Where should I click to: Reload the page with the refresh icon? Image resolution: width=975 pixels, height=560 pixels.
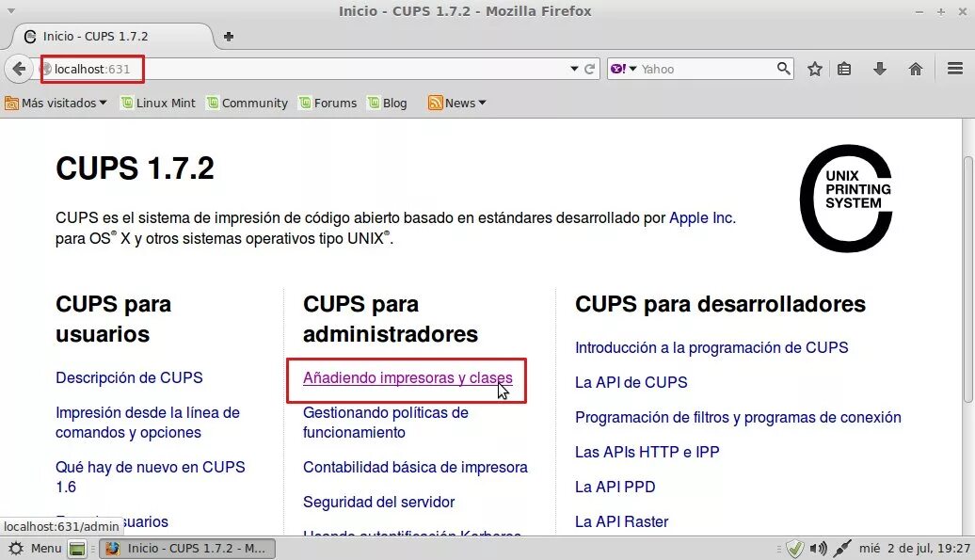[x=589, y=69]
